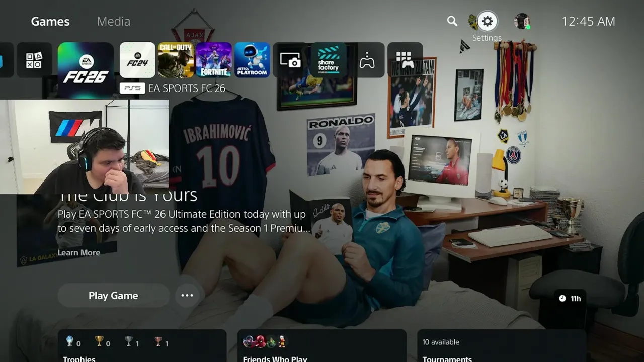Open the user profile avatar

[522, 21]
